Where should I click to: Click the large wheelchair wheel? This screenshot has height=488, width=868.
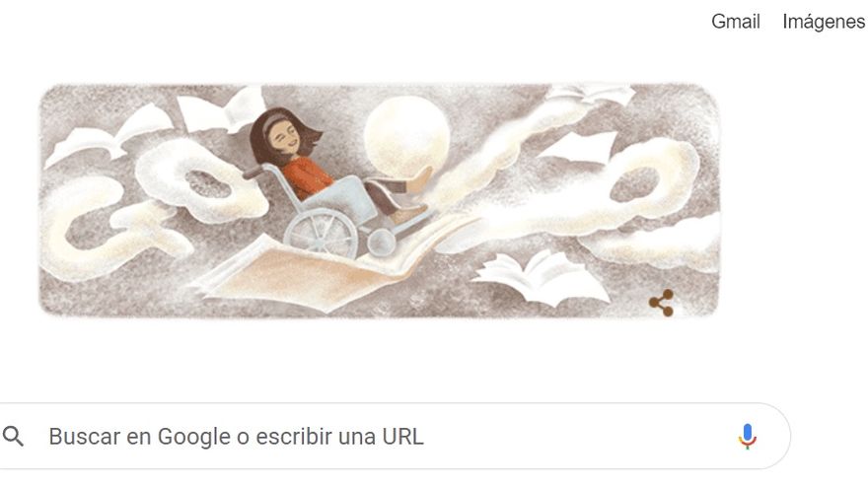(x=321, y=235)
